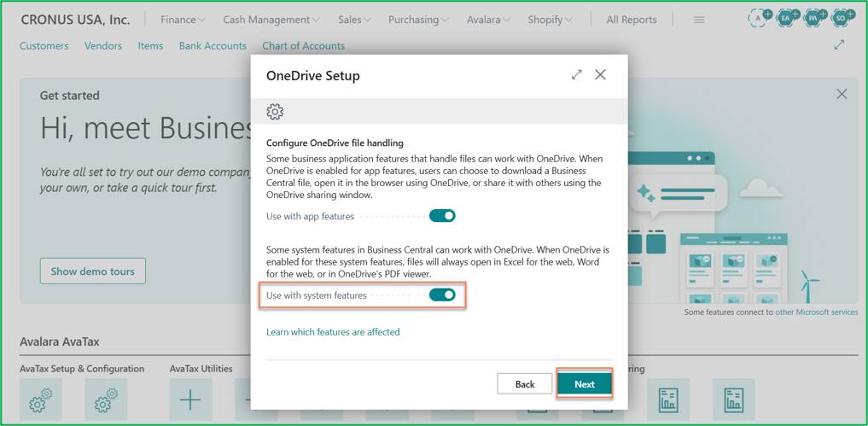This screenshot has height=426, width=868.
Task: Dismiss the Get started banner
Action: [842, 94]
